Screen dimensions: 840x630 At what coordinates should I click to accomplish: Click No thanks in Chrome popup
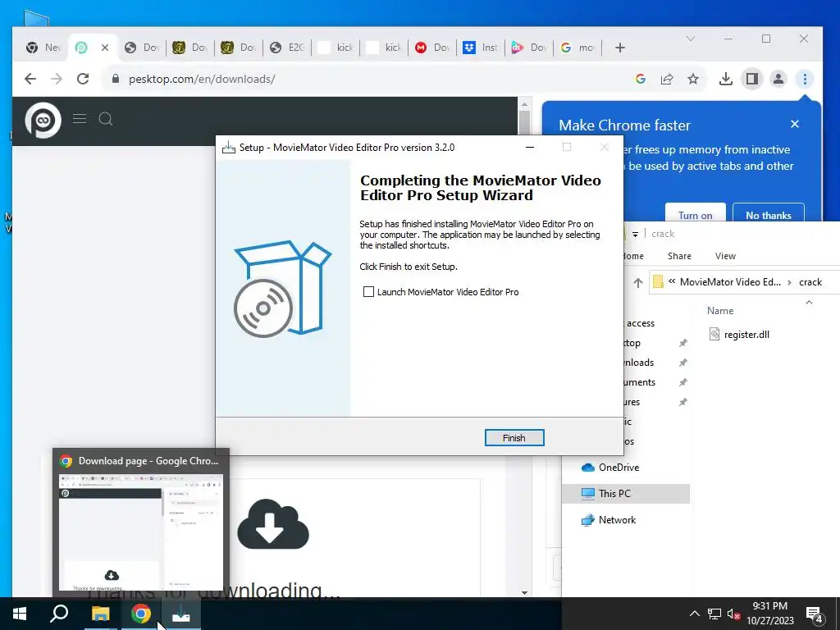tap(768, 215)
